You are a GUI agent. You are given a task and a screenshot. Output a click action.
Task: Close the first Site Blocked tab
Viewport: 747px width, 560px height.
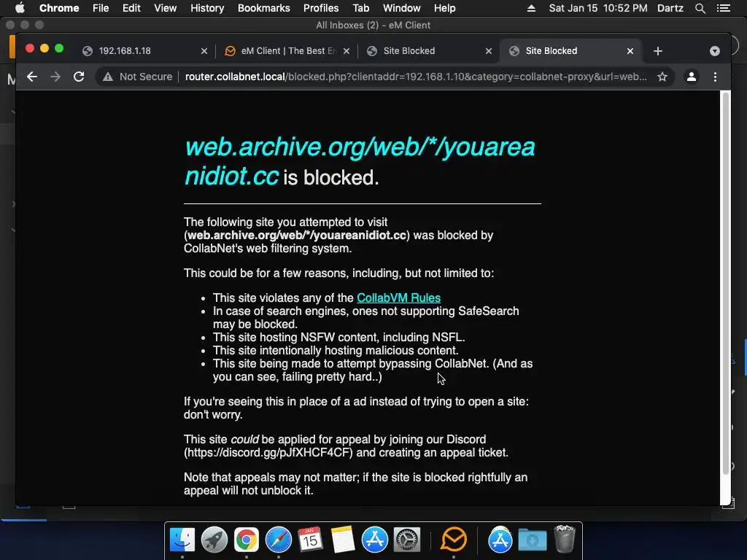[x=488, y=51]
